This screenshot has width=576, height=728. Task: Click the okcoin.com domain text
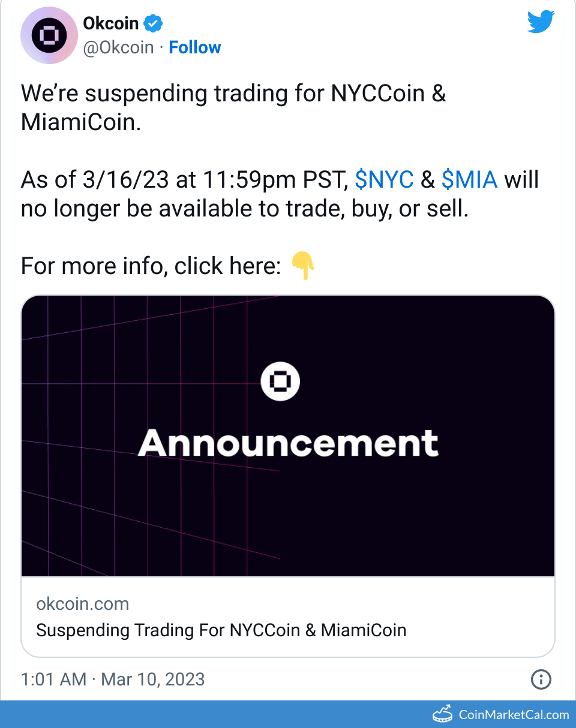82,603
